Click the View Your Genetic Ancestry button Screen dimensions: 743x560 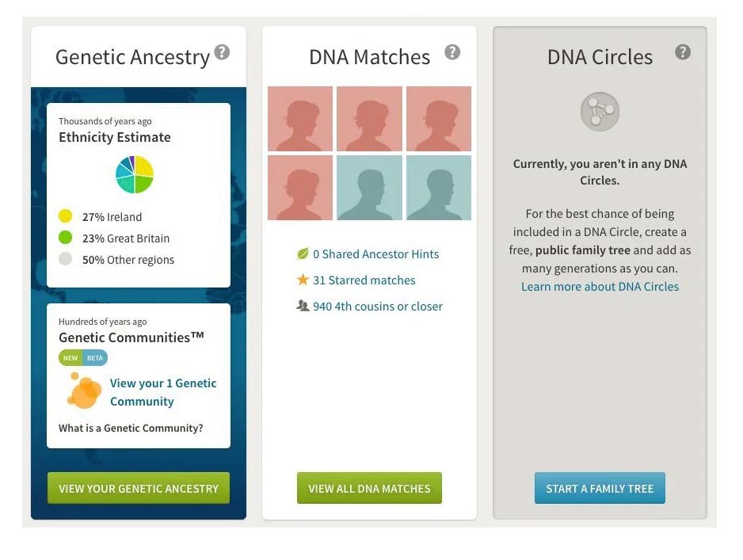(x=139, y=488)
